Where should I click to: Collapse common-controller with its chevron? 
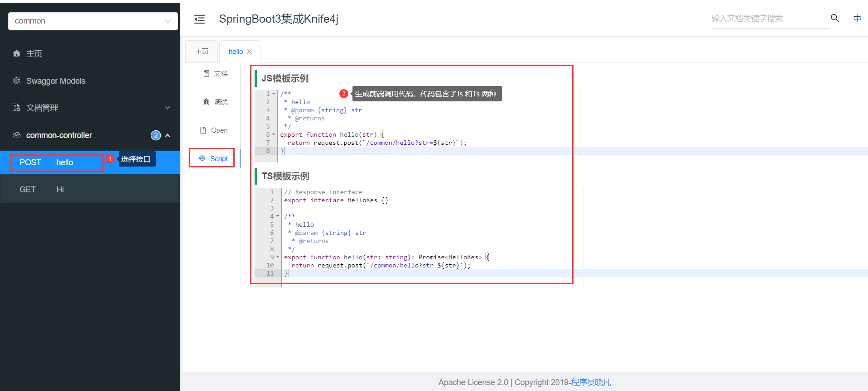(x=168, y=135)
